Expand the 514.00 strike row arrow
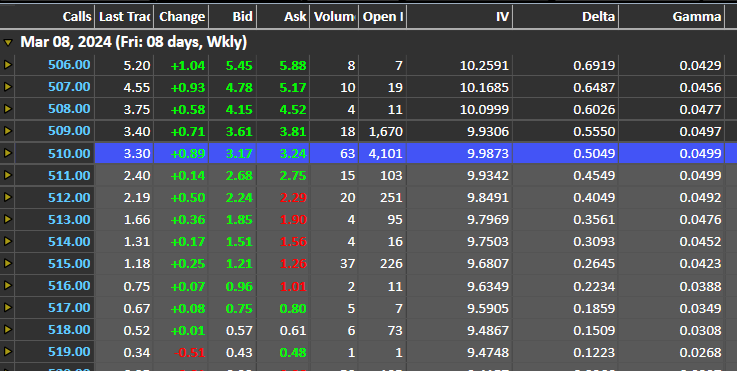The width and height of the screenshot is (737, 371). [x=8, y=241]
